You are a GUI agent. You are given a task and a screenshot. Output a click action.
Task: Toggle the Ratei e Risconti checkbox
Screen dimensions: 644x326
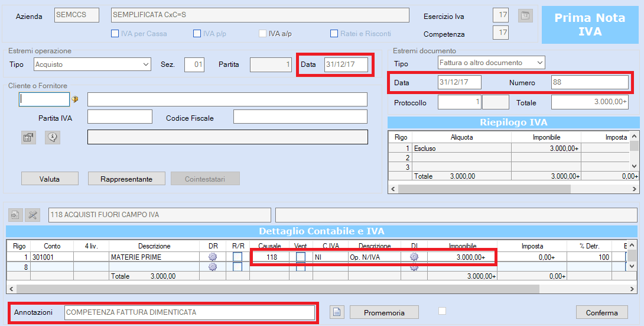pos(334,33)
